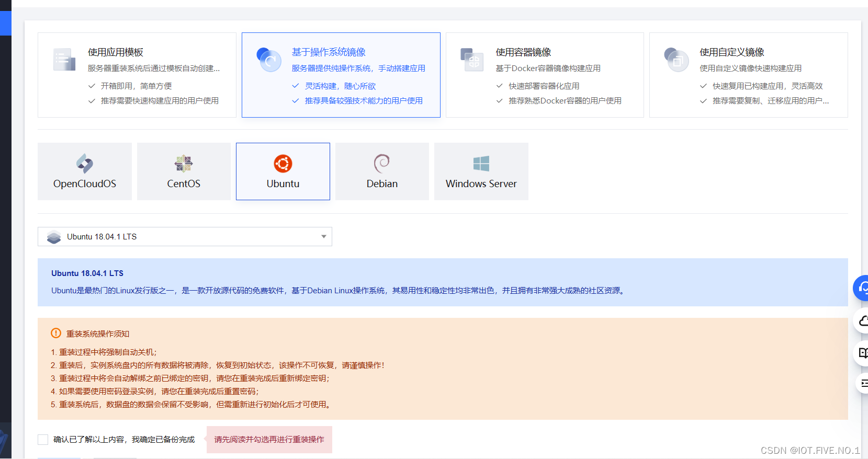Click the version dropdown arrow
The width and height of the screenshot is (868, 459).
pos(324,237)
